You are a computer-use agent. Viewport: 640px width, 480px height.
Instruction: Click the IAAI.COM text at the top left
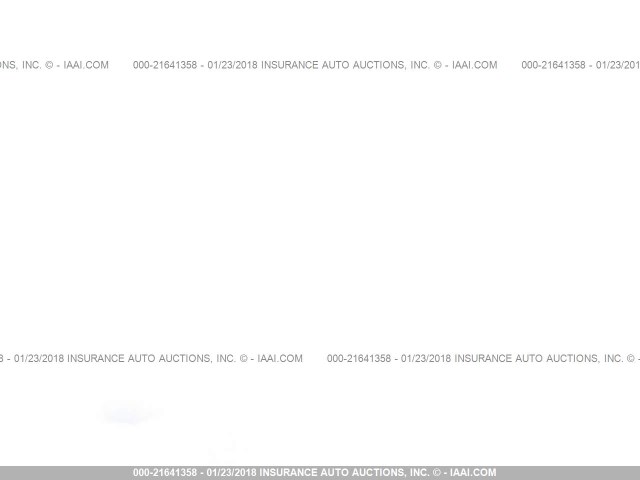pos(86,65)
